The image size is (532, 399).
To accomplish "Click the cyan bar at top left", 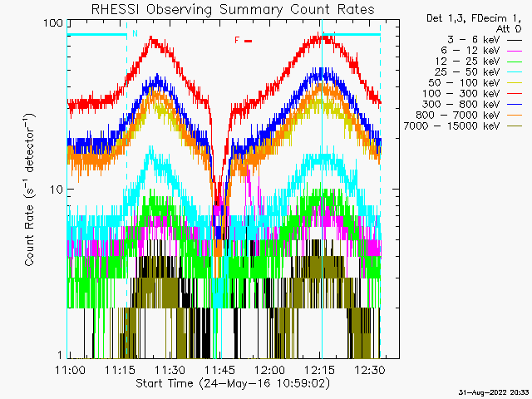I will pos(96,34).
